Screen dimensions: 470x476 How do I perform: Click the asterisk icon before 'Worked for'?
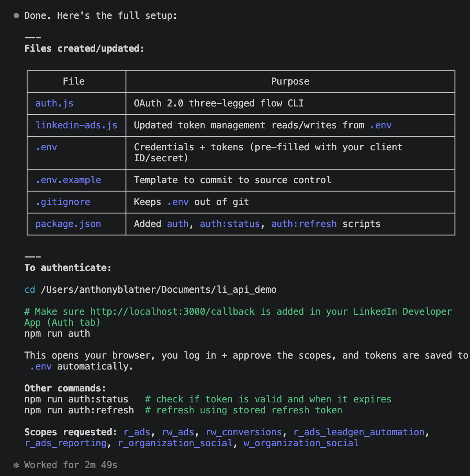coord(16,465)
